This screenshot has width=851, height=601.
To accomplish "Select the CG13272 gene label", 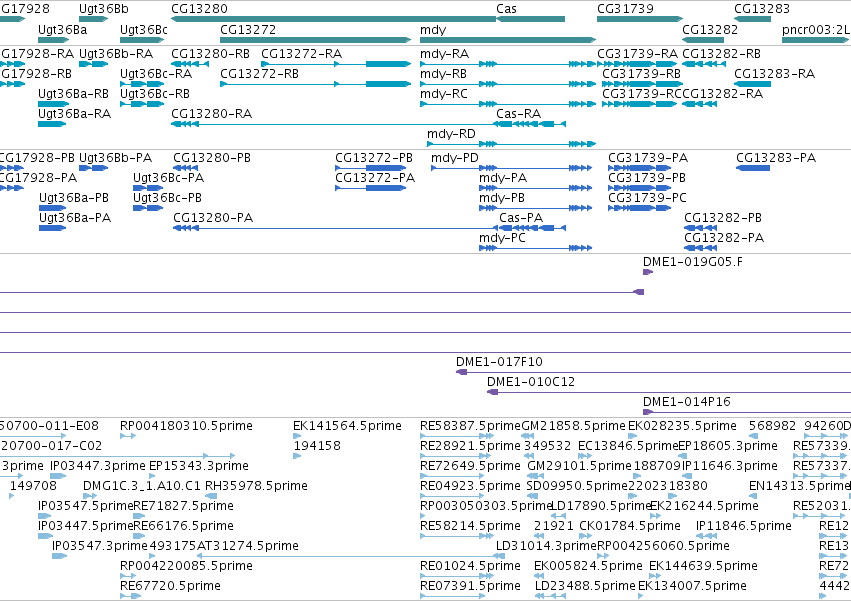I will pyautogui.click(x=248, y=29).
